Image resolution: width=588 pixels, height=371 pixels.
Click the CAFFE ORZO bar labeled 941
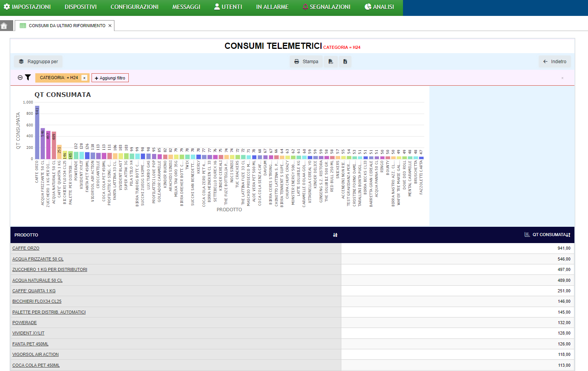(37, 132)
